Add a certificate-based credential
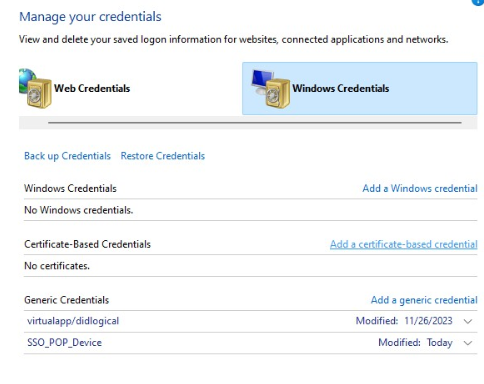Viewport: 484px width, 384px height. [404, 244]
